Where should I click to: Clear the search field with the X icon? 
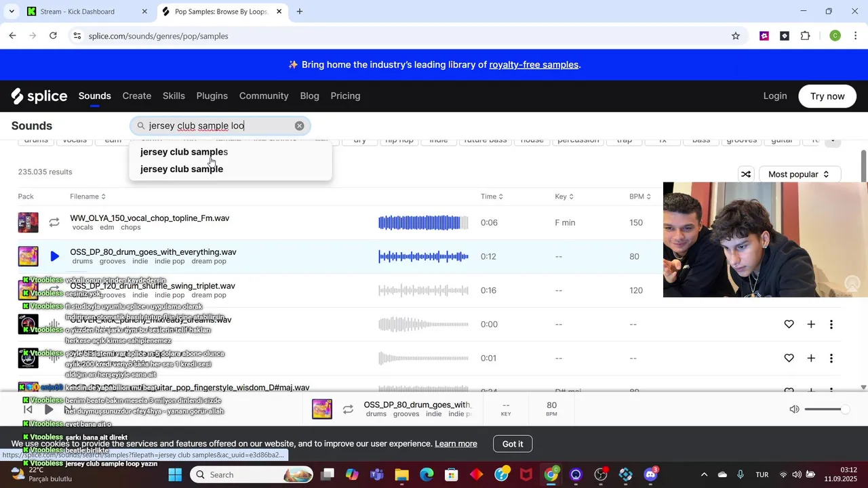[x=299, y=126]
